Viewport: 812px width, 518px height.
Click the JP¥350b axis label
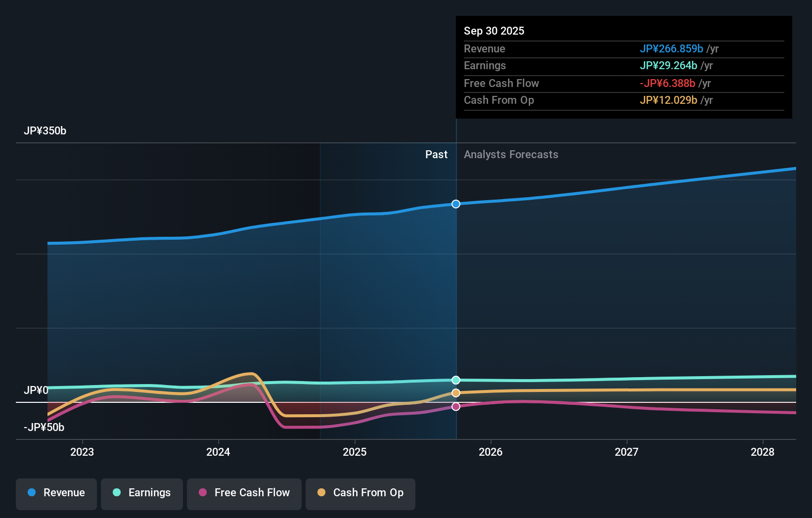point(45,130)
